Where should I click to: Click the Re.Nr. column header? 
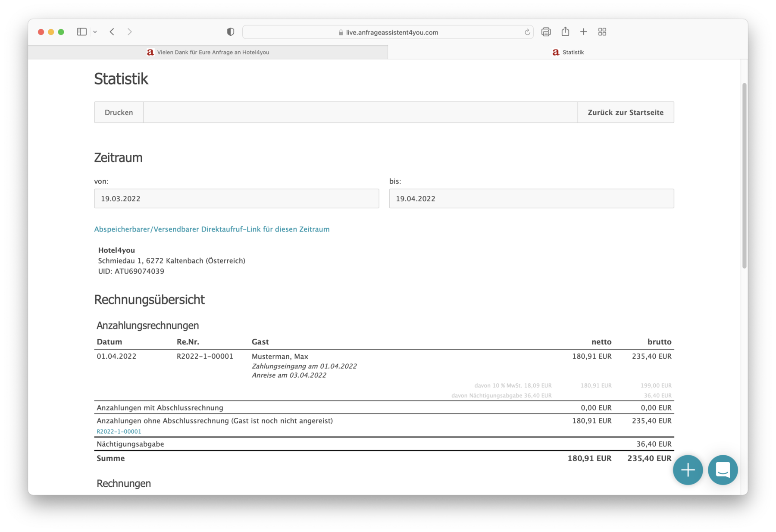tap(188, 342)
